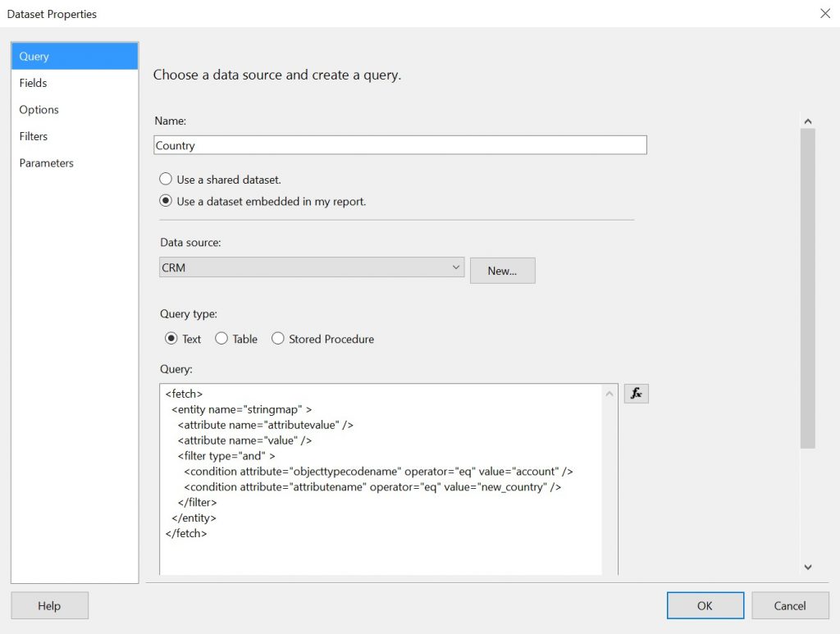Viewport: 840px width, 634px height.
Task: Select Use a shared dataset
Action: click(x=166, y=178)
